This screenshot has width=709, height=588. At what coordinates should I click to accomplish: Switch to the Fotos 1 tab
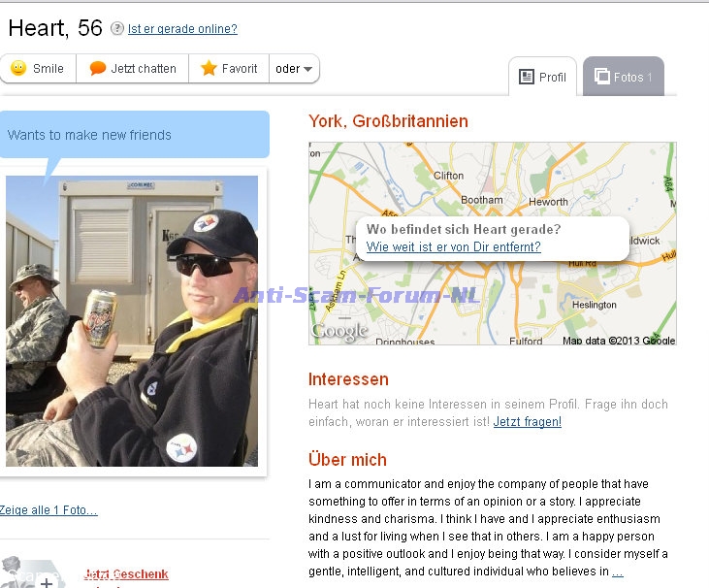coord(624,77)
